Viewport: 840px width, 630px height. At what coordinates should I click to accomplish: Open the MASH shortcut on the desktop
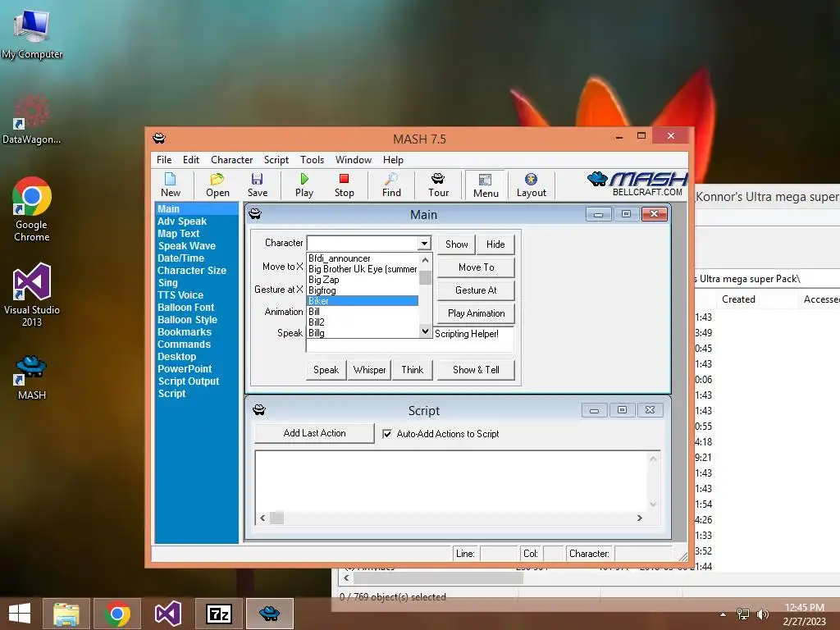[32, 377]
